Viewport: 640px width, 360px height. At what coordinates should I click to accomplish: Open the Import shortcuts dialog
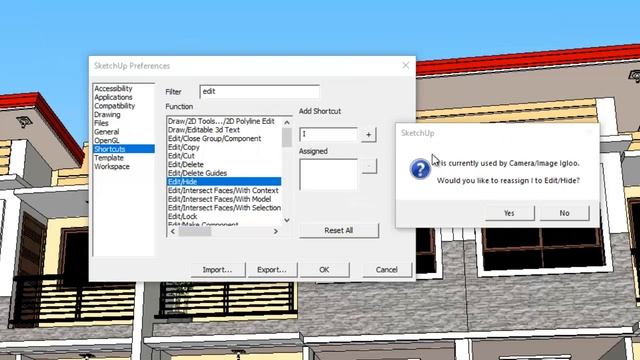tap(218, 270)
